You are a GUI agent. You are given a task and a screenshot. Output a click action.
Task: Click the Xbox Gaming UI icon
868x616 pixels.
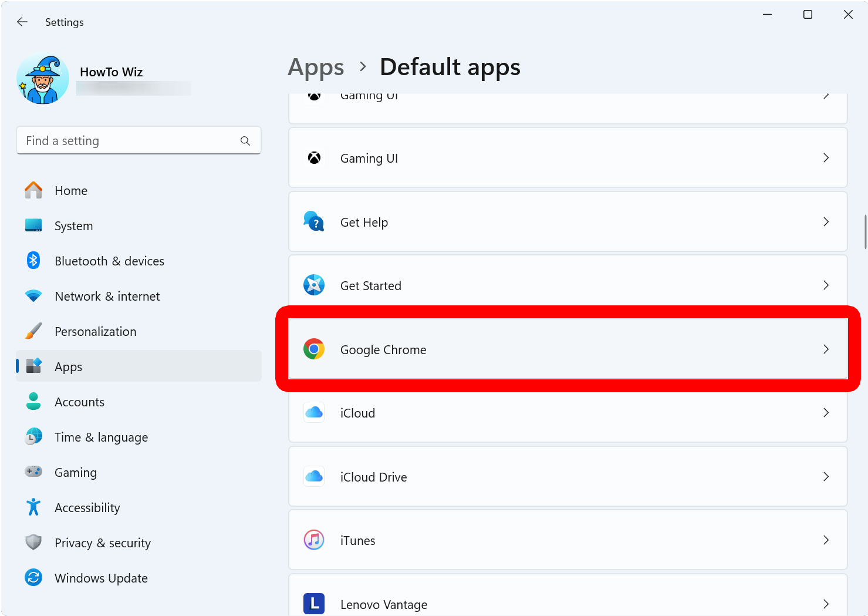tap(315, 158)
